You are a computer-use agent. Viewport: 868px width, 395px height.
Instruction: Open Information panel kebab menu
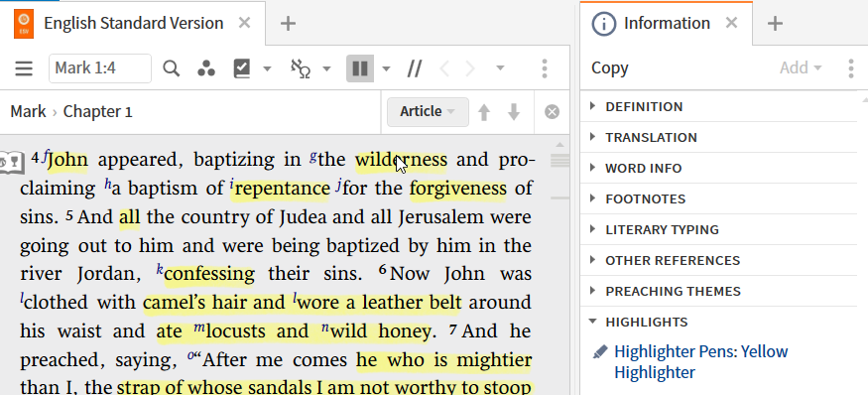[x=851, y=68]
